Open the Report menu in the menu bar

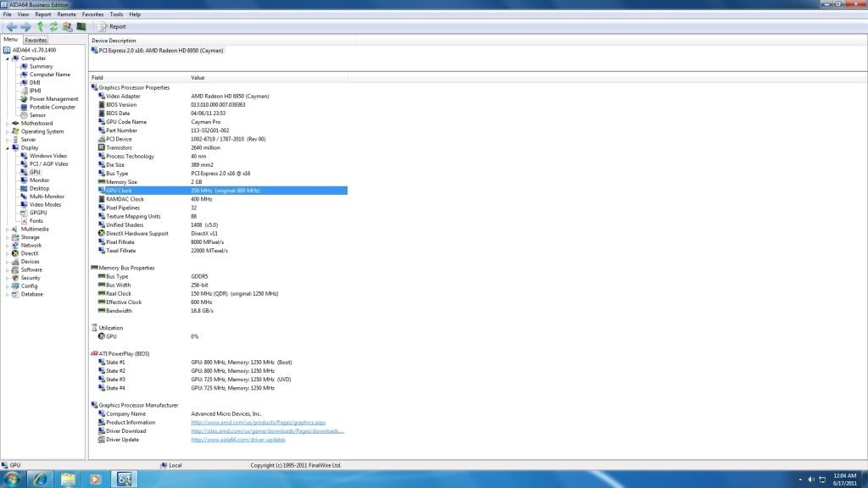coord(42,14)
